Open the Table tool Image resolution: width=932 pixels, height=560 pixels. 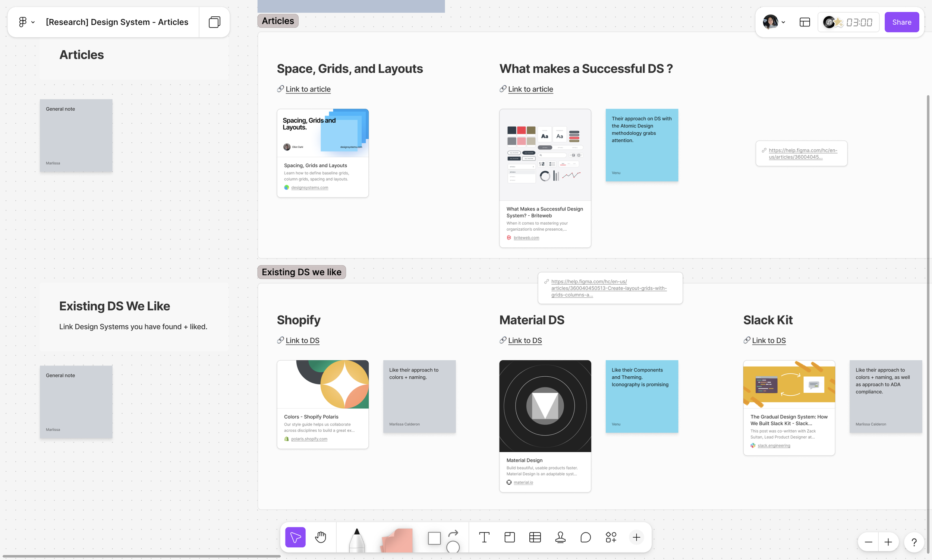[x=535, y=537]
